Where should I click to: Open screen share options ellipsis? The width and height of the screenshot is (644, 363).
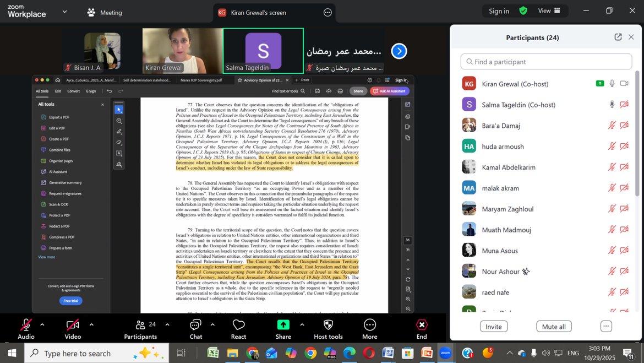pyautogui.click(x=328, y=13)
